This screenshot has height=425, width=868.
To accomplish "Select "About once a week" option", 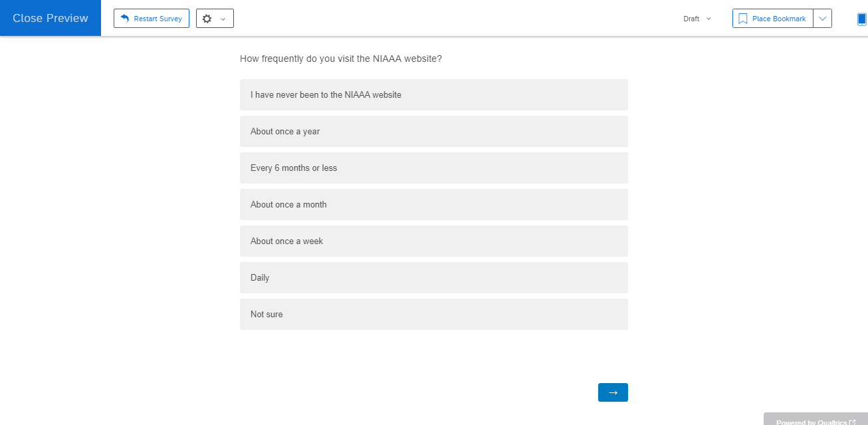I will pyautogui.click(x=433, y=241).
